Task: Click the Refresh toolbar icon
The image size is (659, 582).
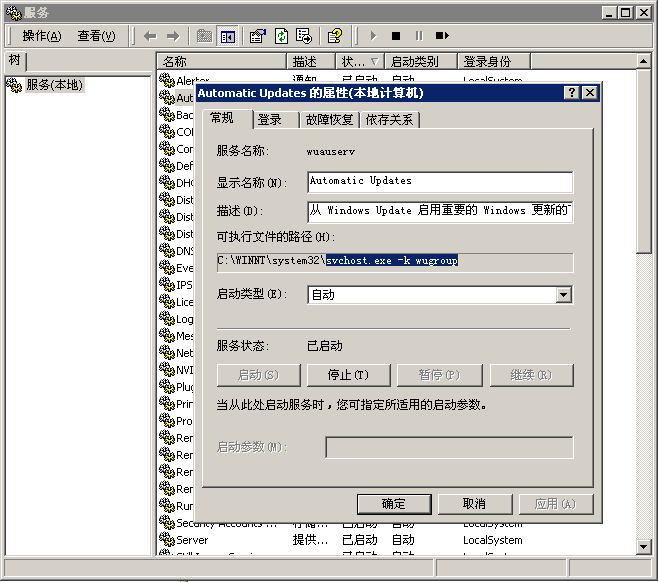Action: (281, 36)
